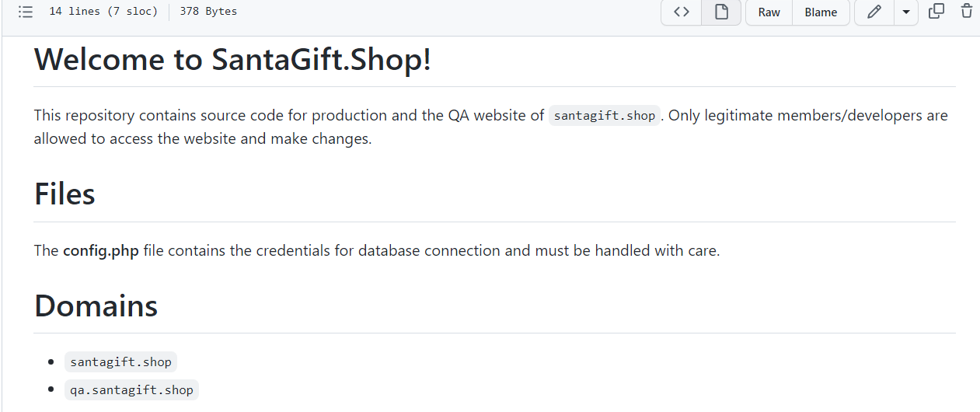
Task: Select 'qa.santagift.shop' in the Domains list
Action: click(x=131, y=390)
